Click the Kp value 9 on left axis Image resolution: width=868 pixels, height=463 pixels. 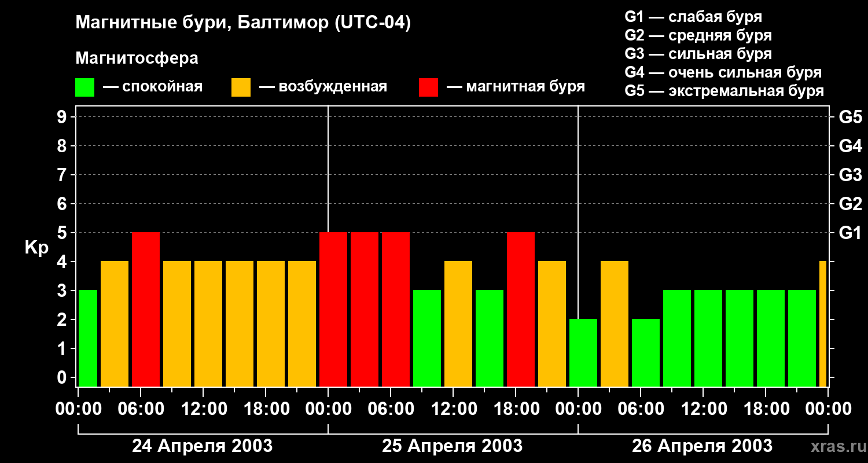62,117
